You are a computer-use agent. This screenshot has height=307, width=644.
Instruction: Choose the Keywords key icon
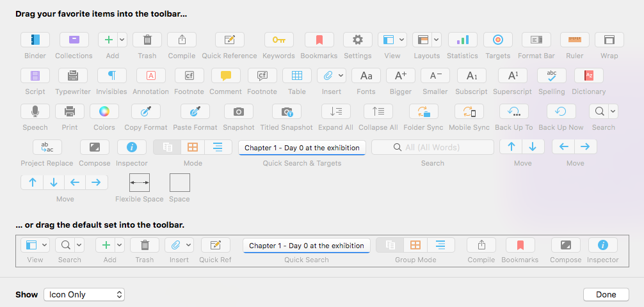click(279, 40)
